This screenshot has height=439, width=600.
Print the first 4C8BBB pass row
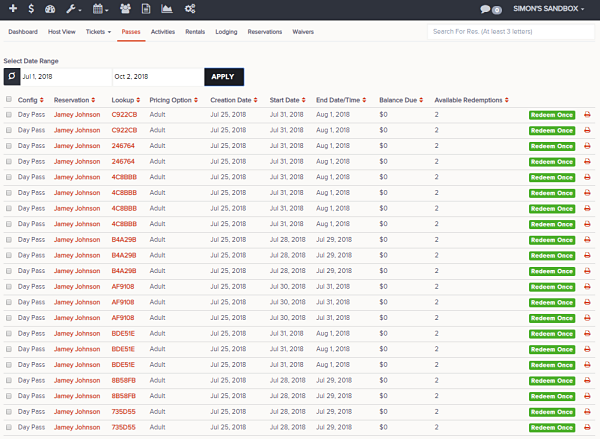[x=587, y=177]
